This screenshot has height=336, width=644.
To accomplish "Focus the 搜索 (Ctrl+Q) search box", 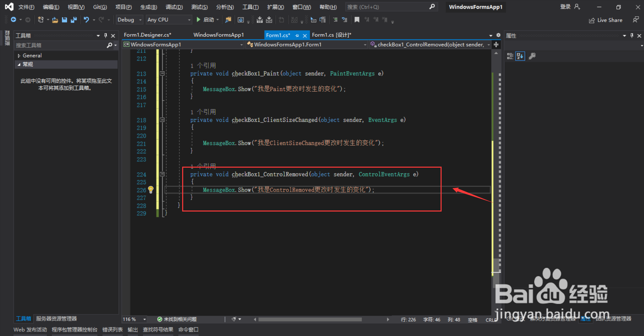I will click(x=391, y=7).
